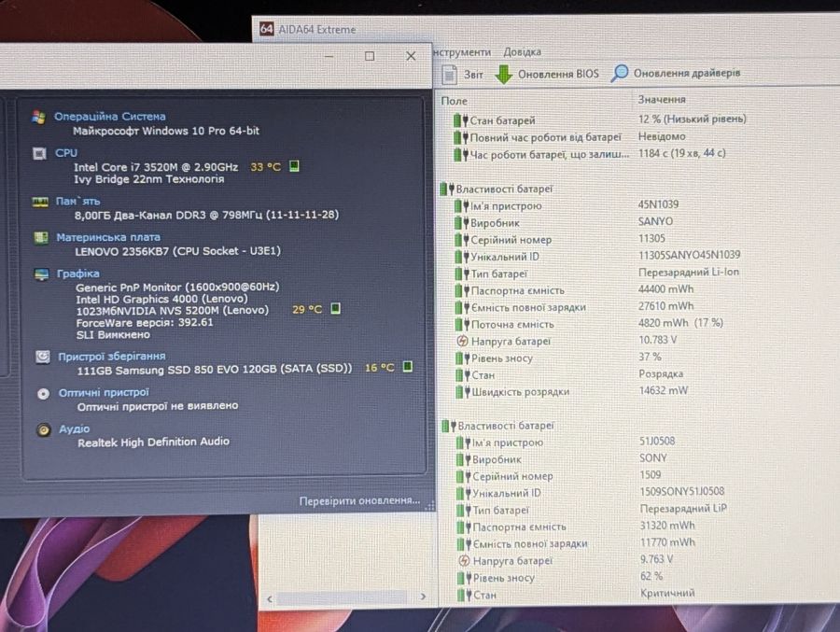Select the Стан батарей row

pyautogui.click(x=600, y=119)
